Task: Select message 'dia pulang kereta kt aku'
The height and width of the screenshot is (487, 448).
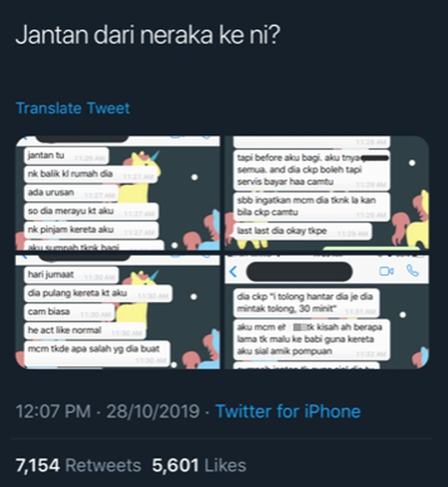Action: click(98, 293)
